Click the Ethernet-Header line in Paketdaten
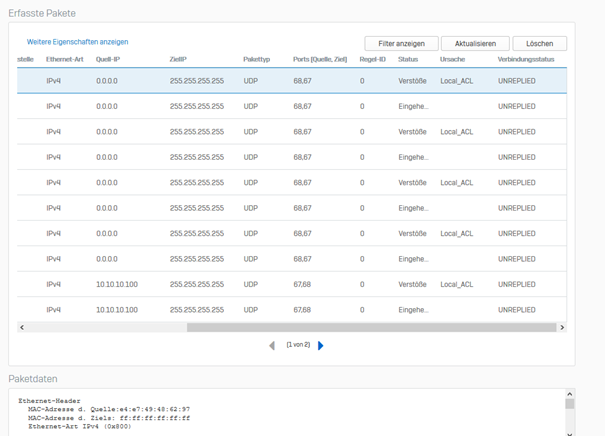Screen dimensions: 605x436 [49, 401]
